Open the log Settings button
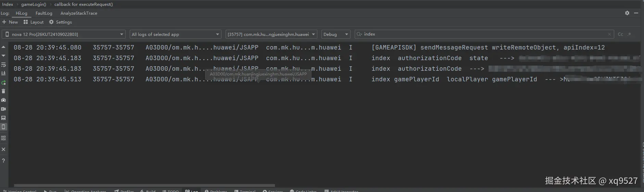Viewport: 644px width, 192px height. pos(61,22)
